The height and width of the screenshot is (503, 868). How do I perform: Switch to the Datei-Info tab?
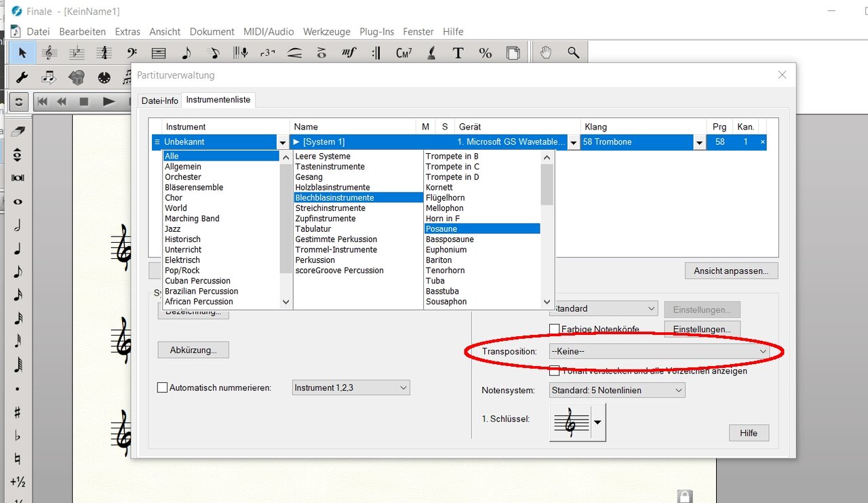(159, 100)
